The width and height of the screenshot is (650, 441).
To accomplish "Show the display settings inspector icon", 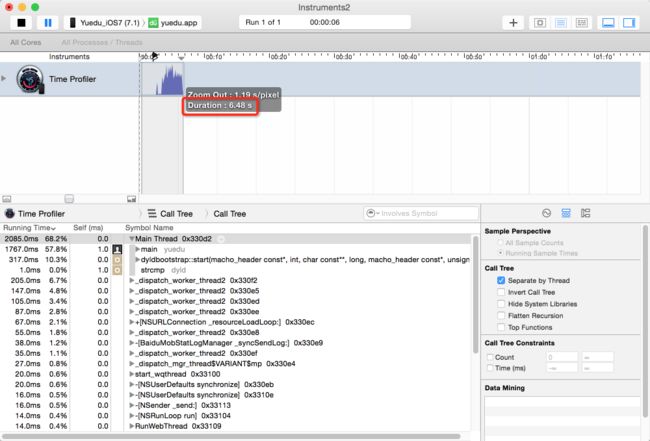I will pyautogui.click(x=566, y=213).
